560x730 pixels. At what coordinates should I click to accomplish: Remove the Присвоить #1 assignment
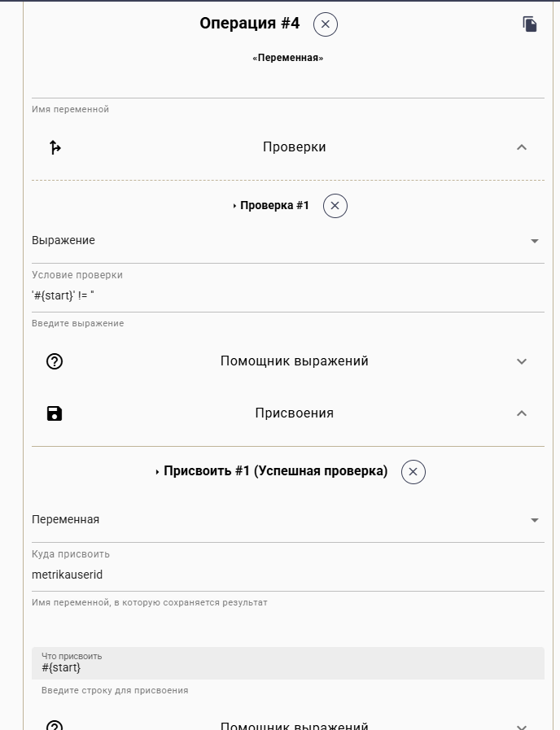point(413,472)
